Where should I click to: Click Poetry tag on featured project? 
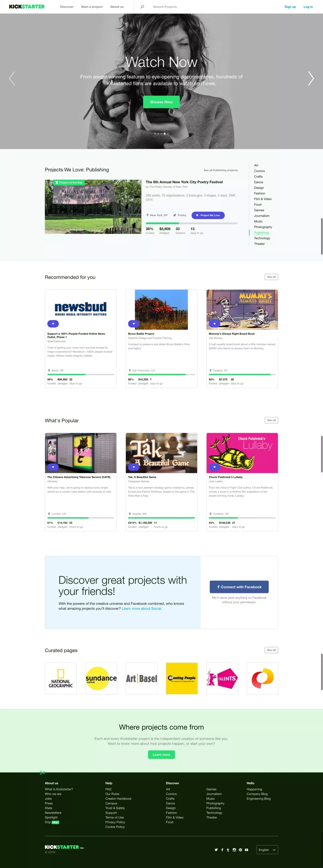pyautogui.click(x=180, y=215)
